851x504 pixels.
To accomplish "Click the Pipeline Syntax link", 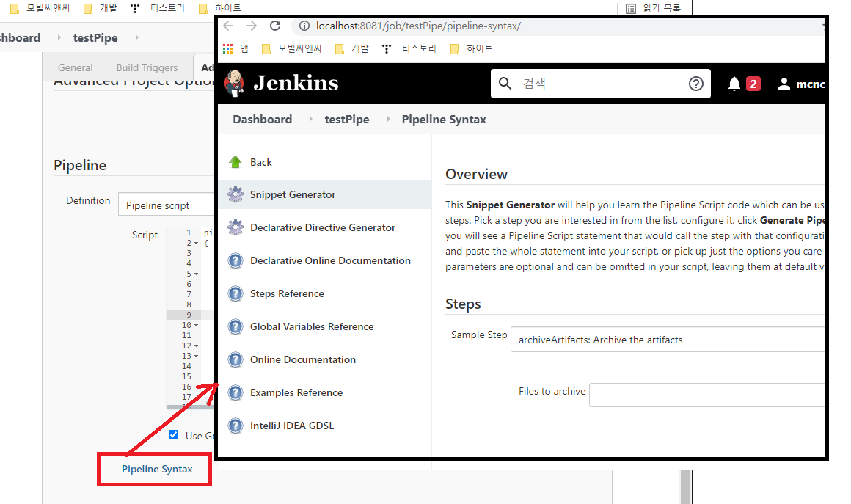I will pyautogui.click(x=157, y=469).
